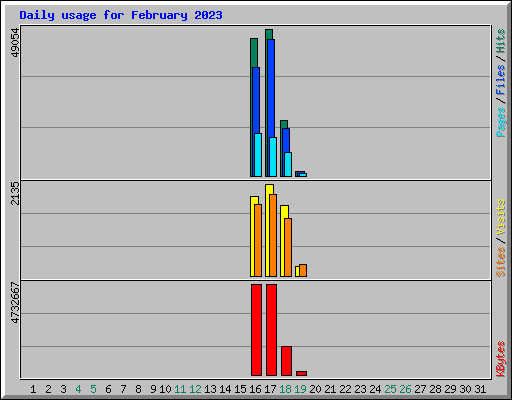Viewport: 512px width, 400px height.
Task: Click day label 22 on the axis
Action: [345, 389]
